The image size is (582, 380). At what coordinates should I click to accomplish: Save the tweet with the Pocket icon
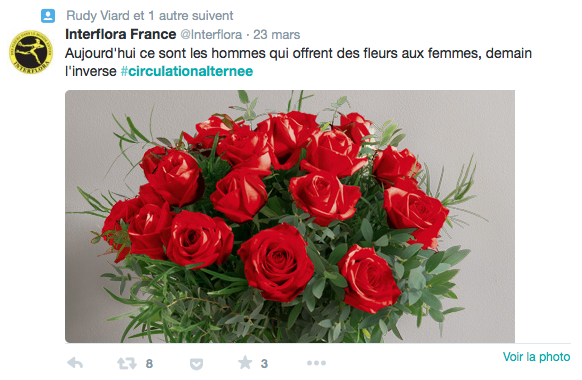coord(196,364)
